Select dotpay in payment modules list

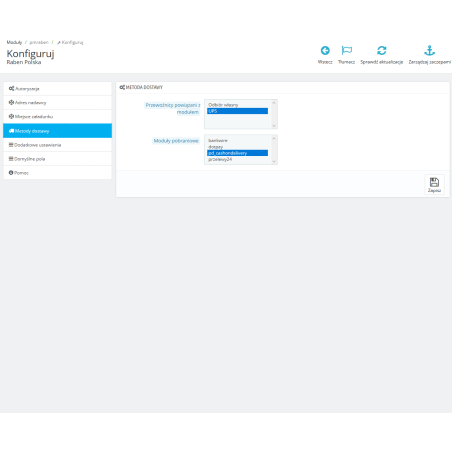tap(237, 147)
